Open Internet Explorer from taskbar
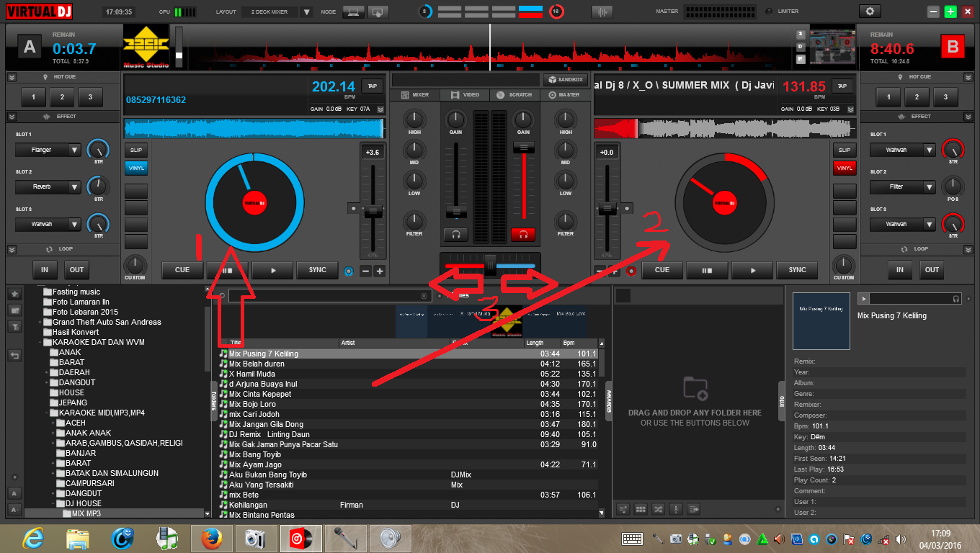The height and width of the screenshot is (553, 980). [34, 538]
